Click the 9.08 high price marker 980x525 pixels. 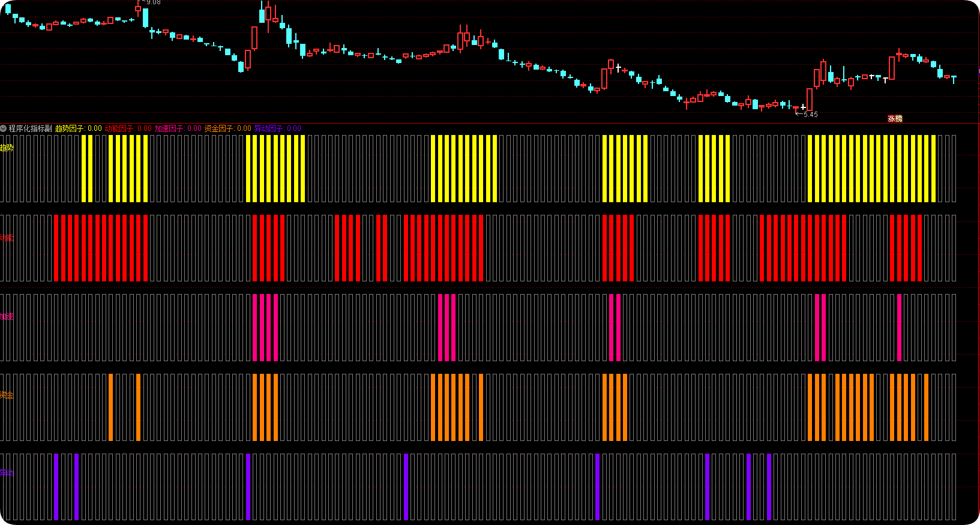(153, 2)
